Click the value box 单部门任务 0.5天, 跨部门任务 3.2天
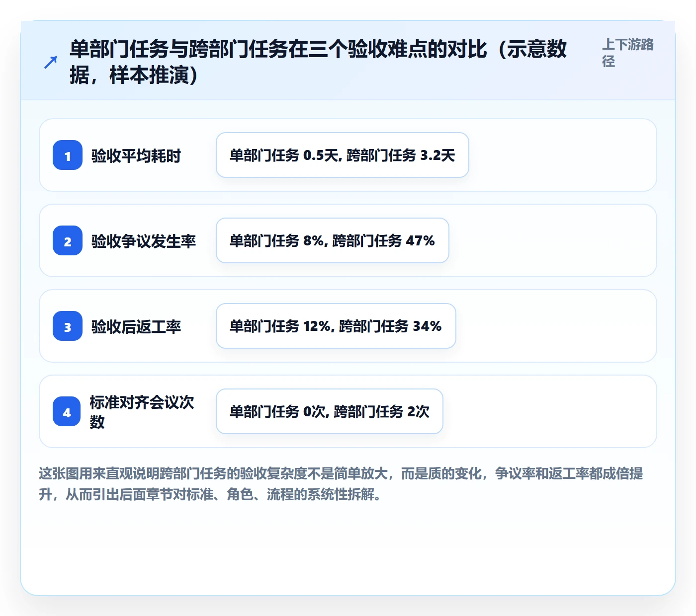The height and width of the screenshot is (616, 696). point(343,155)
